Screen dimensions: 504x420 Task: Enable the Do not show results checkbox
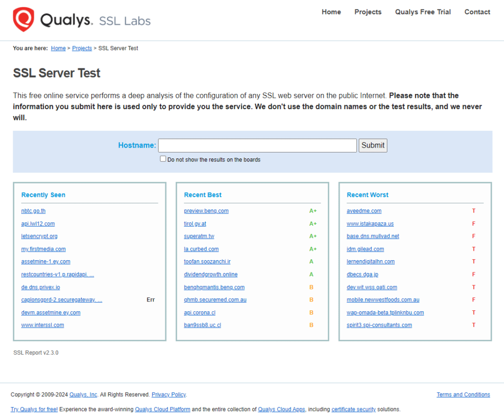163,158
